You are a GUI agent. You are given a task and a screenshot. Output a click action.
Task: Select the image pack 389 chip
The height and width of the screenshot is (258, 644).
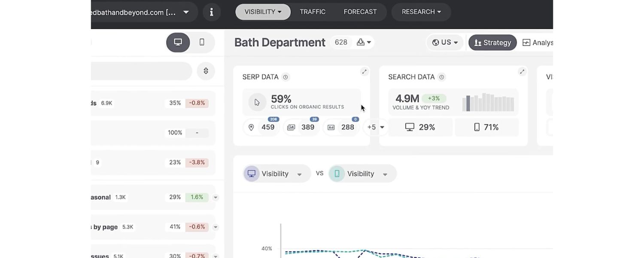[x=301, y=127]
